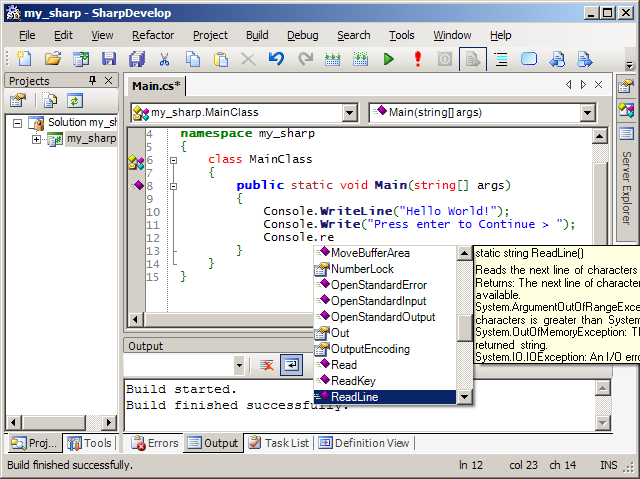Select OpenStandardOutput in completion list
This screenshot has height=479, width=640.
(x=384, y=317)
